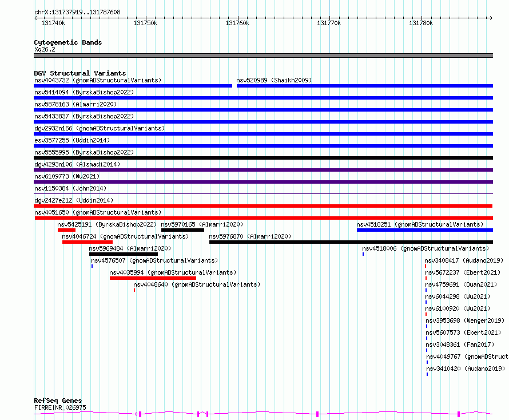
Task: Click the short red nsv5425191 bar
Action: point(66,230)
